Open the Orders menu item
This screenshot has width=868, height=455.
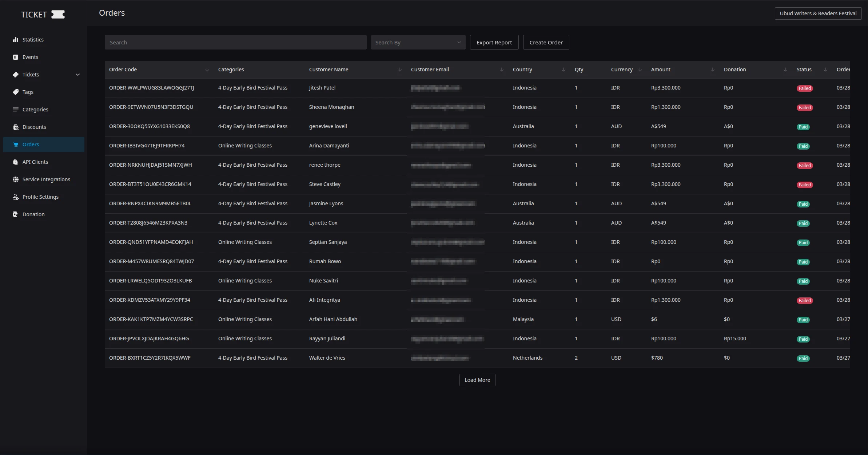[x=31, y=145]
